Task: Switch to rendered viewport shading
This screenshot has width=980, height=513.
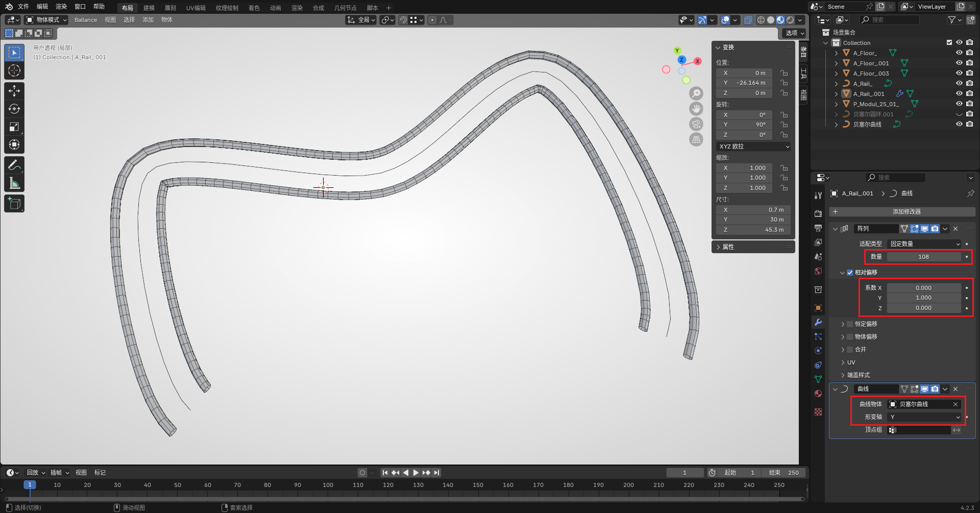Action: (790, 20)
